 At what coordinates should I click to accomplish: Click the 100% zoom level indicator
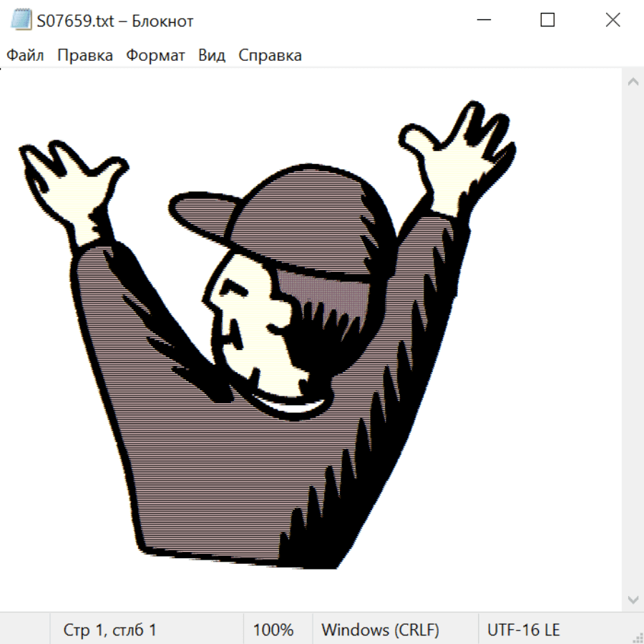click(x=273, y=630)
